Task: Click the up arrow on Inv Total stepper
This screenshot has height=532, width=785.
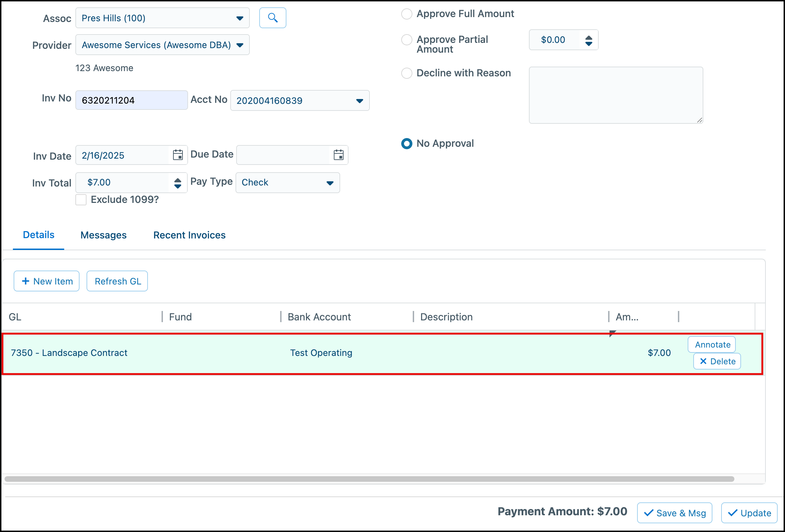Action: coord(178,179)
